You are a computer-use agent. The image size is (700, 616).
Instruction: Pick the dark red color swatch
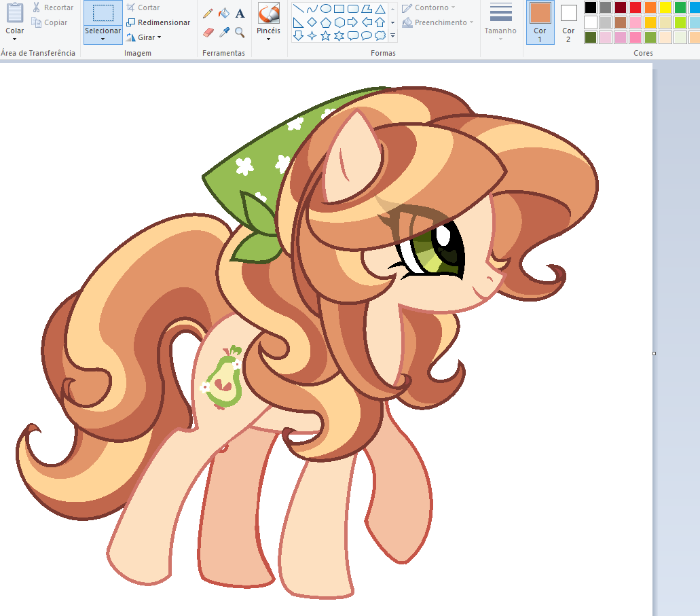[x=621, y=7]
